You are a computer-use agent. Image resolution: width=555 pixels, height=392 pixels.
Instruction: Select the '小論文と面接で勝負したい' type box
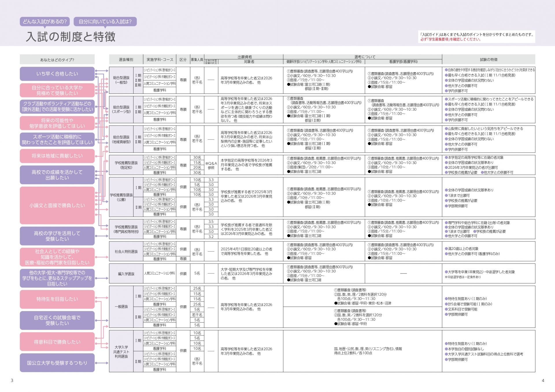[x=57, y=205]
